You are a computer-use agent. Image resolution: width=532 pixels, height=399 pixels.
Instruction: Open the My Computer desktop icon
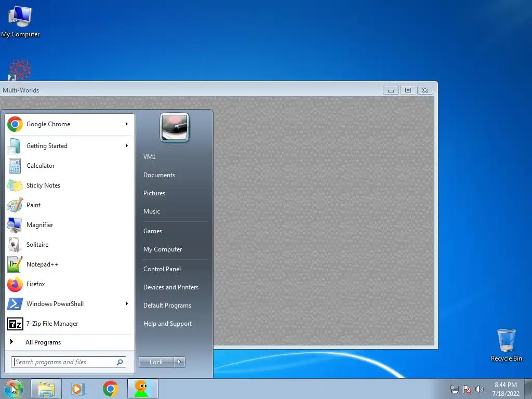pyautogui.click(x=20, y=21)
